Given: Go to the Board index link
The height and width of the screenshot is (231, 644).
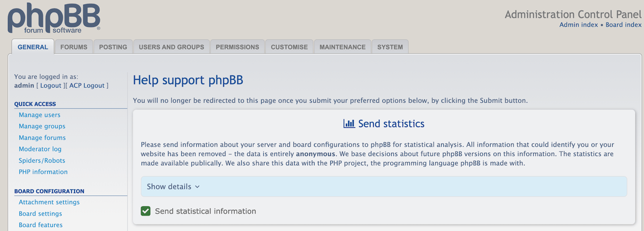Looking at the screenshot, I should [623, 25].
